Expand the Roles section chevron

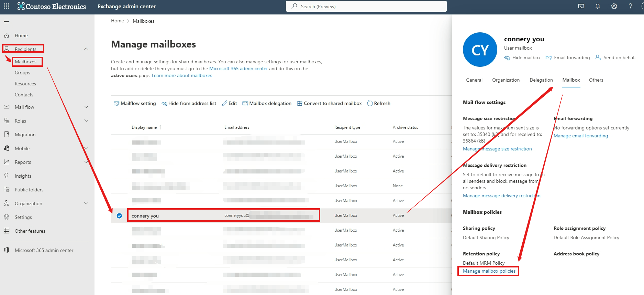(86, 121)
